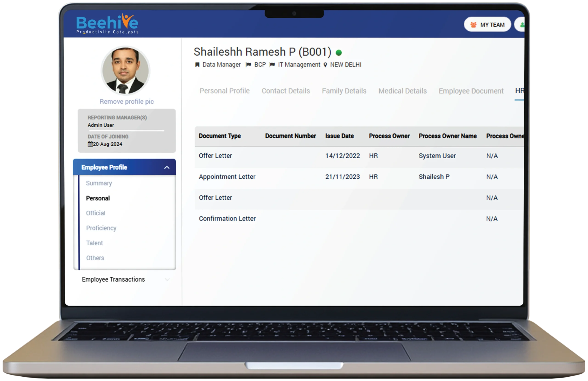Open Official under Employee Profile

(96, 213)
